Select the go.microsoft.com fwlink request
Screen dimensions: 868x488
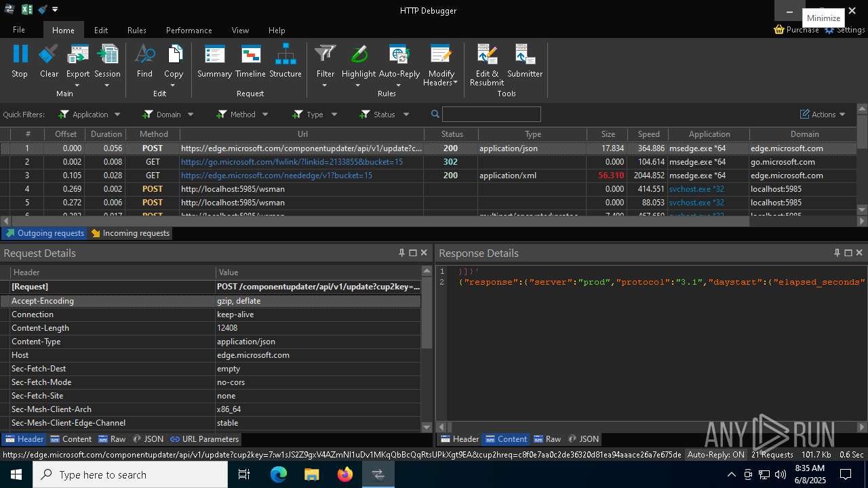[429, 162]
